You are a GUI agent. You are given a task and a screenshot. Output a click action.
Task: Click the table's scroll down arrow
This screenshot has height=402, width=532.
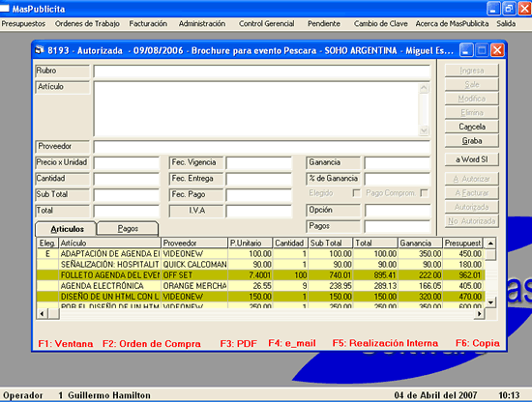[x=490, y=302]
